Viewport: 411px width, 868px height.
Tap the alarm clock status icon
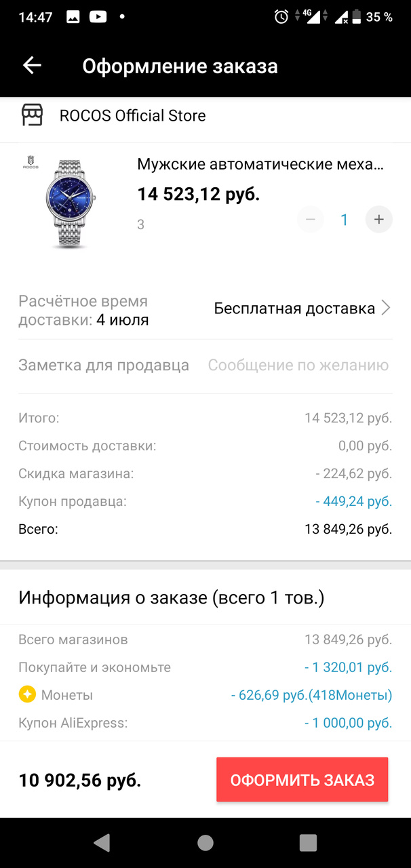click(281, 18)
